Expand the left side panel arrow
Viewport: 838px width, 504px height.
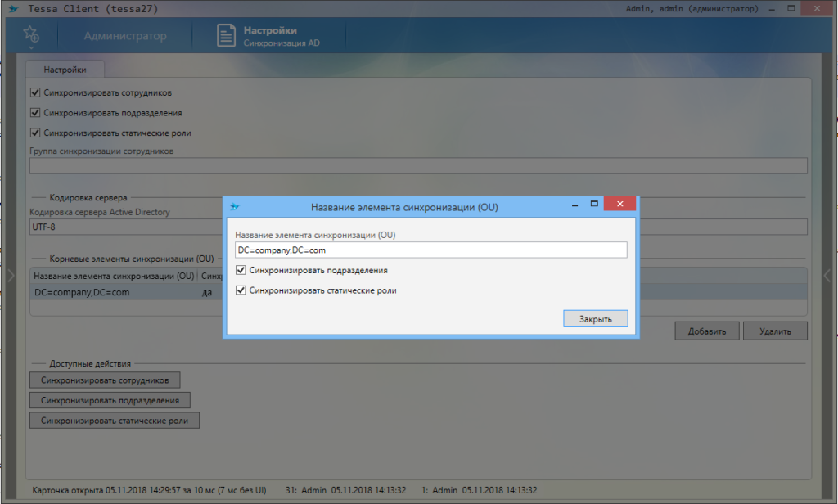click(10, 276)
